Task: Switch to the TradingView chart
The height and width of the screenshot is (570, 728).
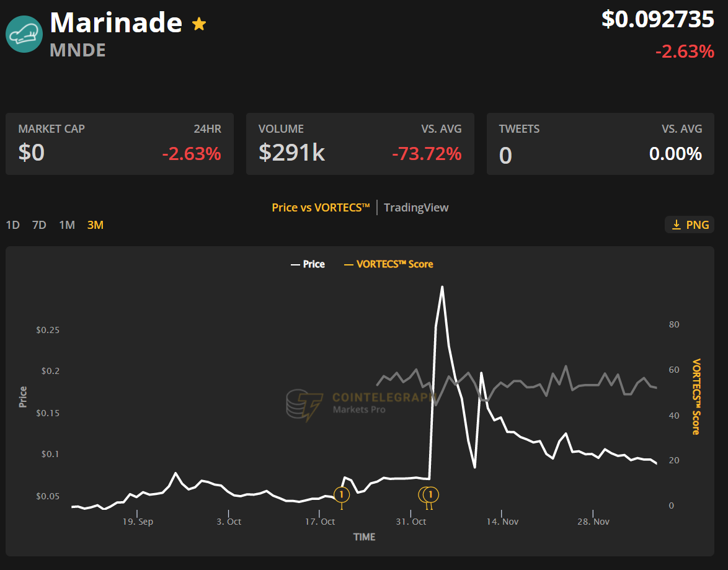Action: 416,208
